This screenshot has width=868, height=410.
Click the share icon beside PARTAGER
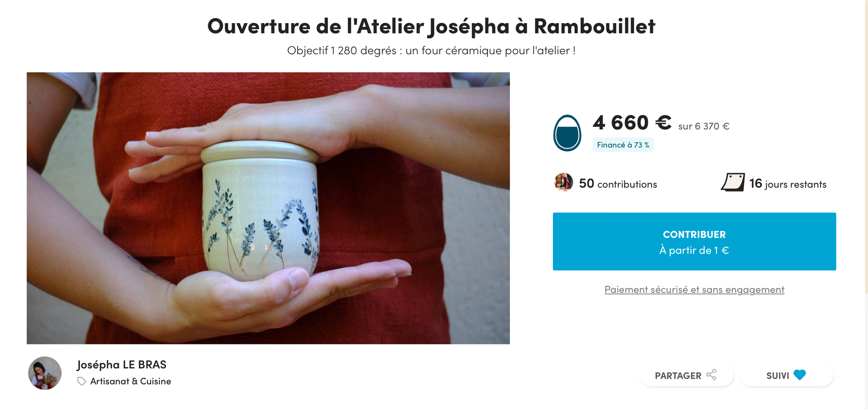(712, 375)
